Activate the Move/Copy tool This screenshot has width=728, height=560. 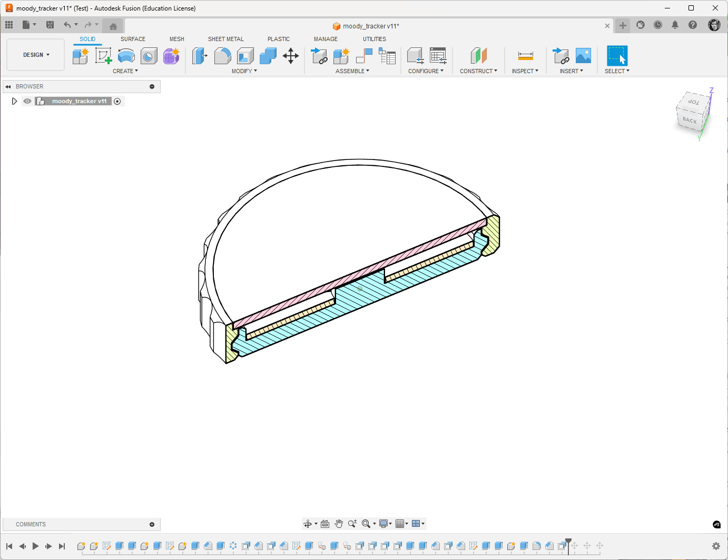pos(291,56)
